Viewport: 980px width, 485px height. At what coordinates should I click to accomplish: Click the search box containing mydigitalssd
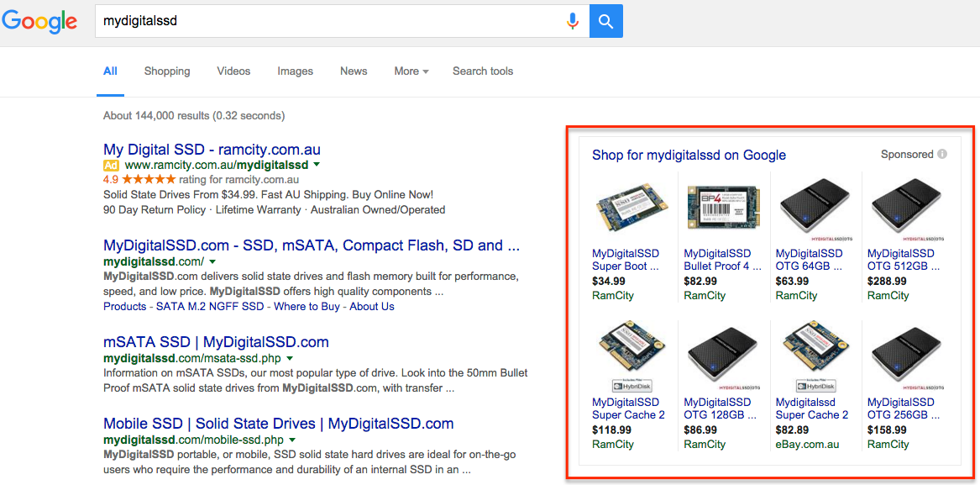pos(342,21)
